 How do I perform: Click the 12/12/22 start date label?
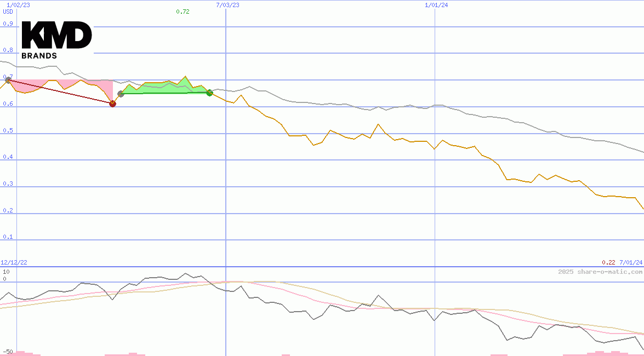[14, 262]
